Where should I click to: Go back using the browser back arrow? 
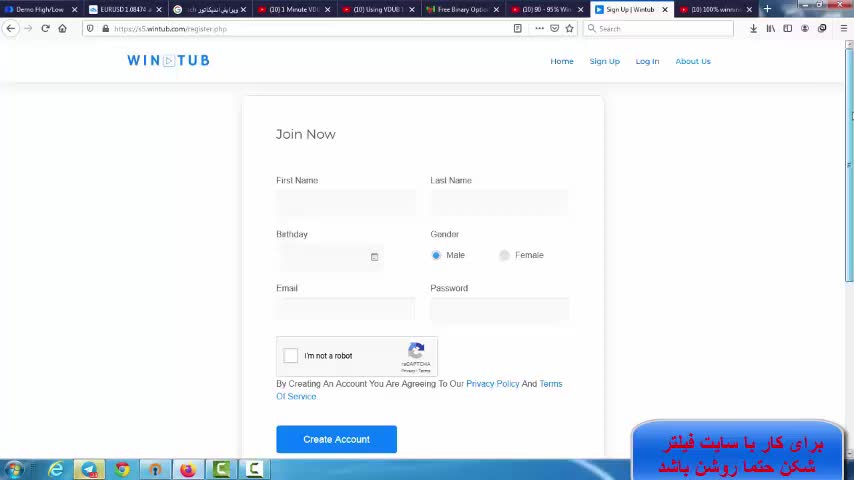pos(11,28)
